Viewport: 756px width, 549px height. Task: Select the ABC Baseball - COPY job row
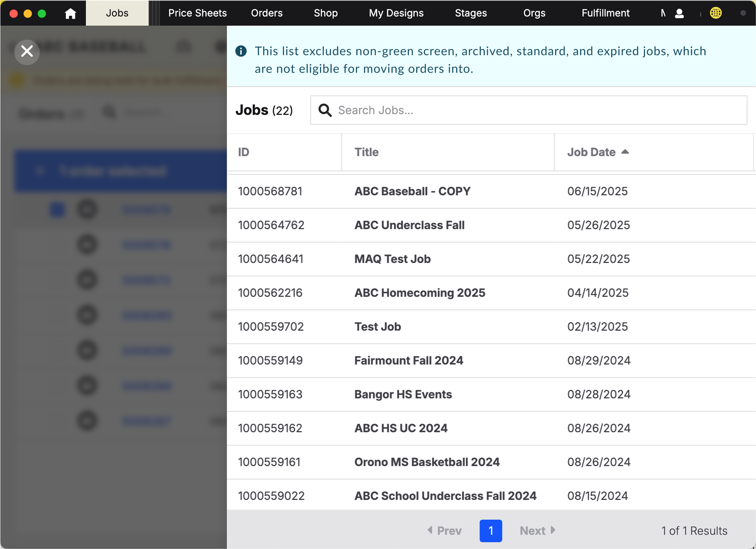(412, 191)
